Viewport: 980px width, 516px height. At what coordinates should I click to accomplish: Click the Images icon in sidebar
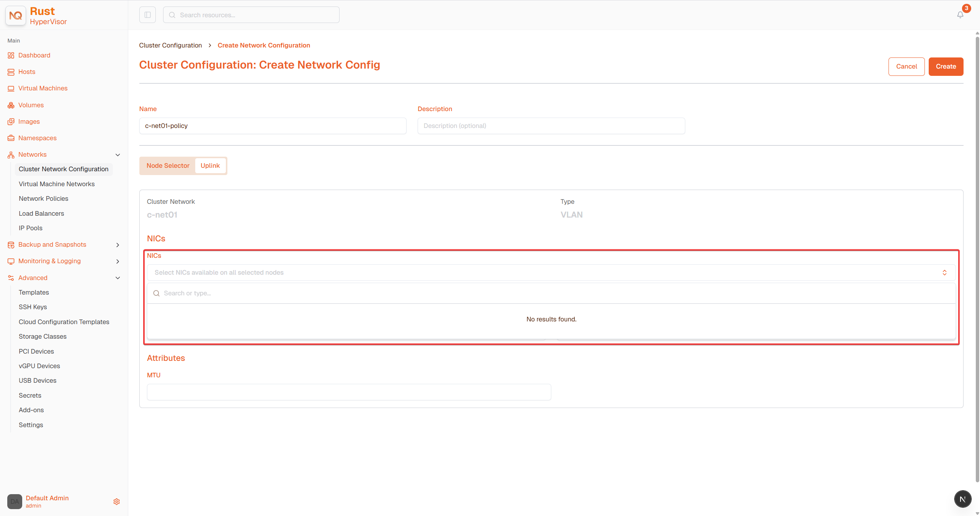point(11,121)
